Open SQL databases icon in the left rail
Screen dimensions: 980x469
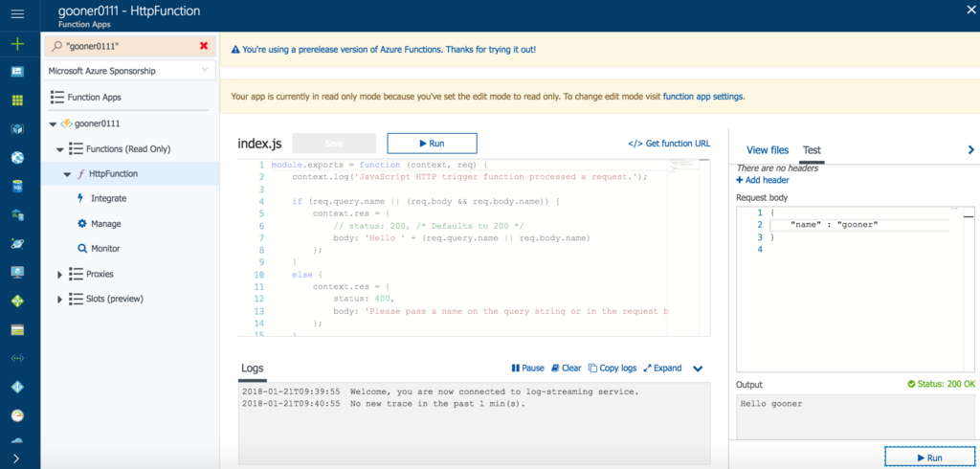coord(17,187)
